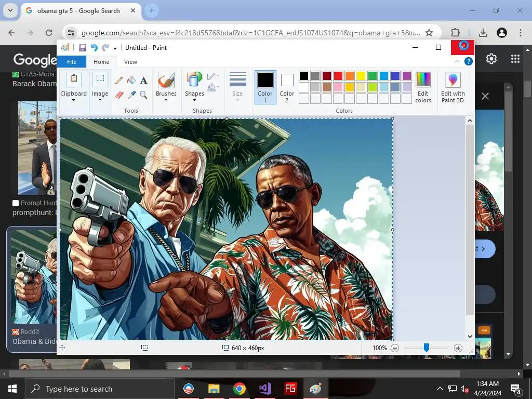This screenshot has height=399, width=532.
Task: Open the Chrome tab search dropdown
Action: pos(10,10)
